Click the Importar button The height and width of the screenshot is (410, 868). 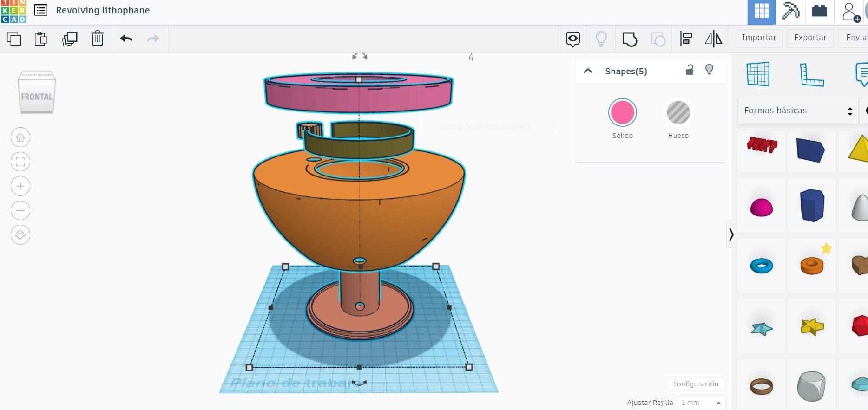tap(759, 38)
